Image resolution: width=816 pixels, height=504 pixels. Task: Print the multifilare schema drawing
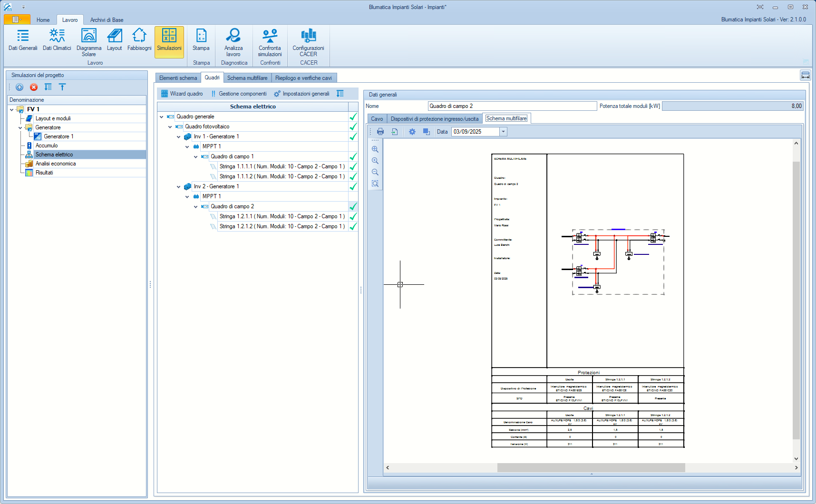[380, 132]
